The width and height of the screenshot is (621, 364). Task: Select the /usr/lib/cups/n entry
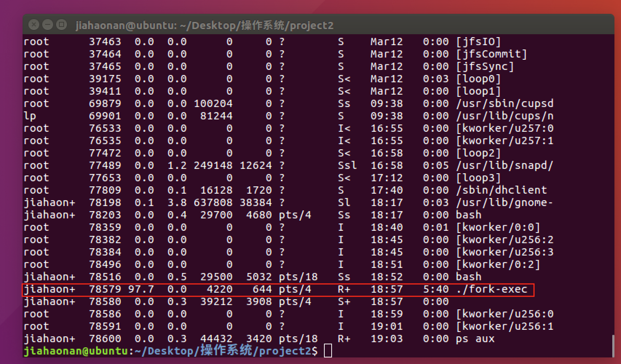click(x=505, y=116)
